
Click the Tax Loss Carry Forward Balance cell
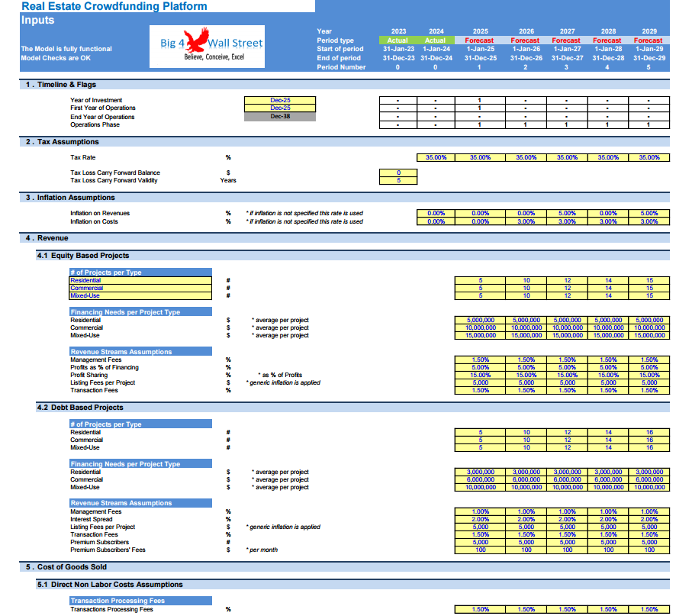point(398,173)
